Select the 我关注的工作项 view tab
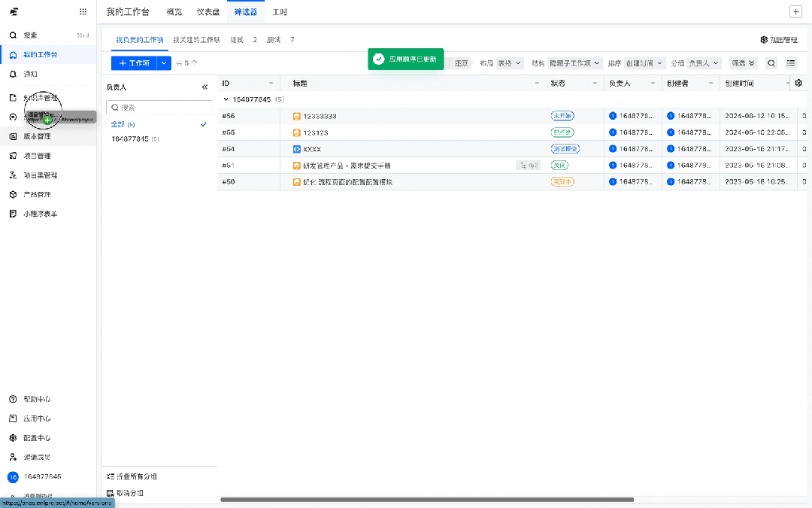Image resolution: width=812 pixels, height=508 pixels. 197,40
